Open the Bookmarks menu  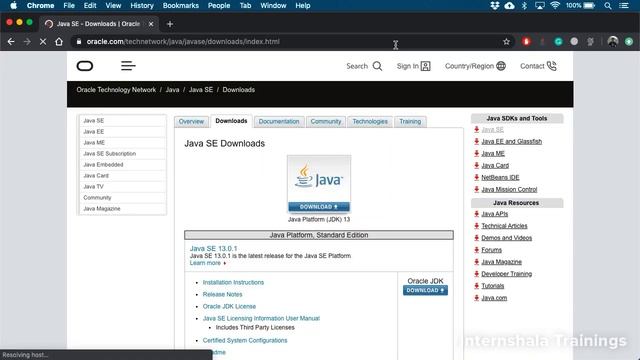(x=180, y=6)
